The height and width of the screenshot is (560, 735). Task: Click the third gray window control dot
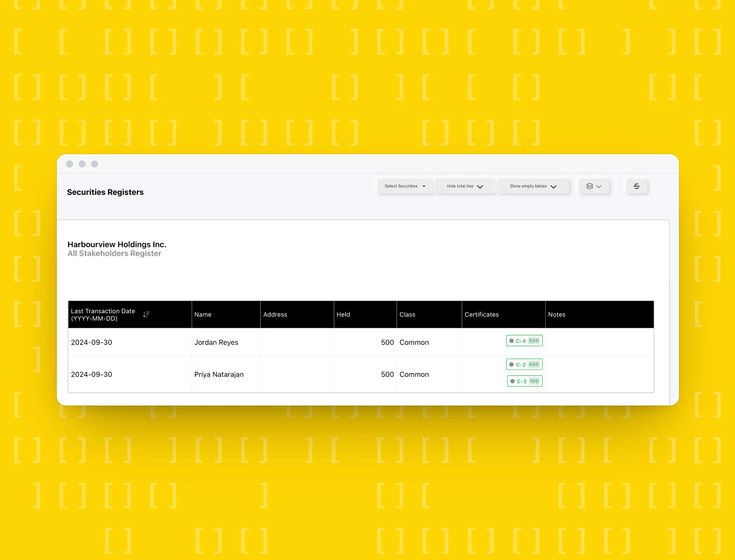pos(94,164)
